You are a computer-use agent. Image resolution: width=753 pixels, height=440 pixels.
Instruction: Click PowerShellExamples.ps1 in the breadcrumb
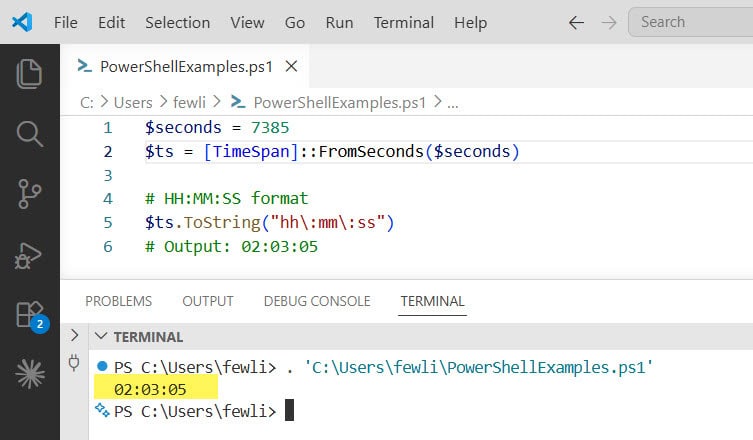click(340, 102)
